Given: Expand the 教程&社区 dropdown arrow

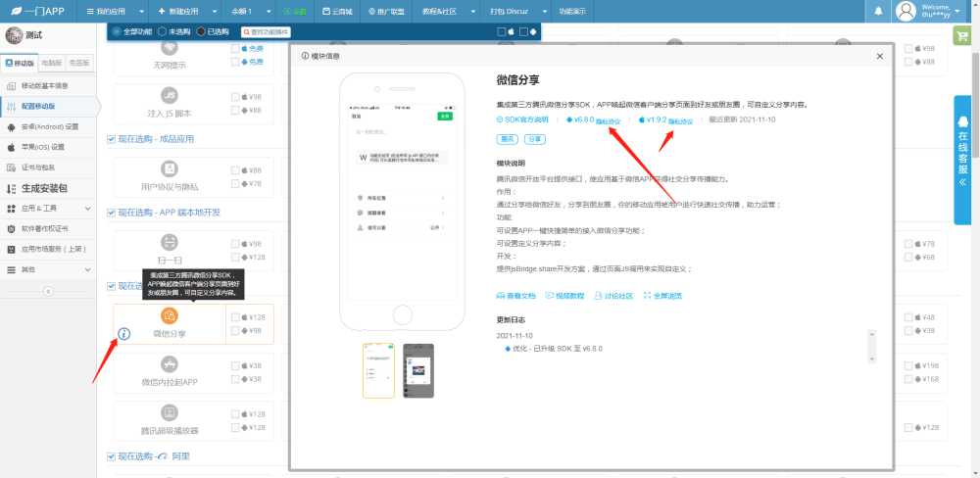Looking at the screenshot, I should click(x=472, y=11).
